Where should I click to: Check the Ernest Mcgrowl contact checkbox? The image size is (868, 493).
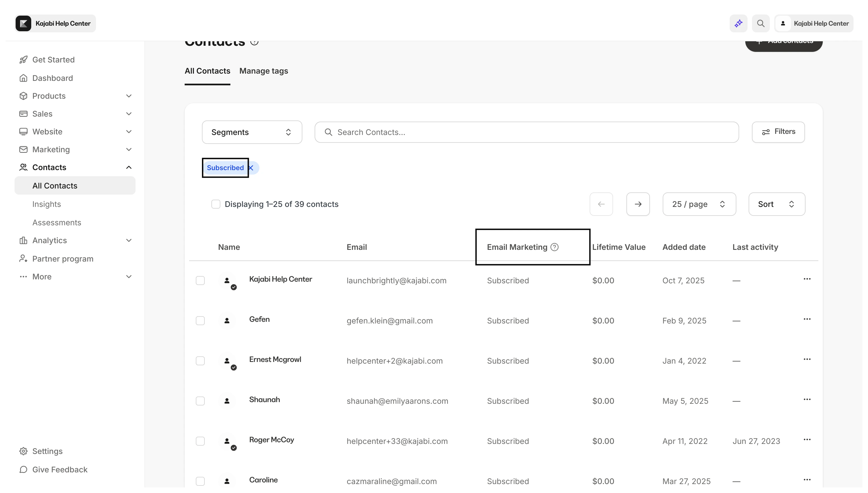click(200, 361)
